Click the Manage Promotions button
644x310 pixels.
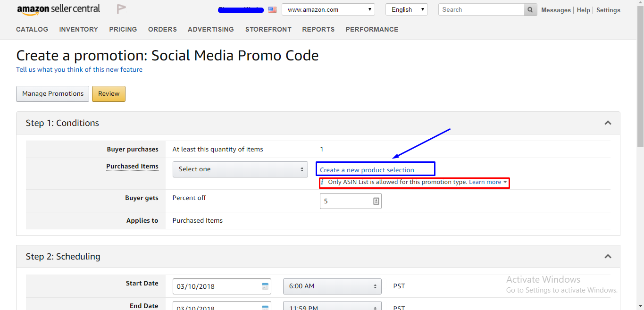point(53,94)
